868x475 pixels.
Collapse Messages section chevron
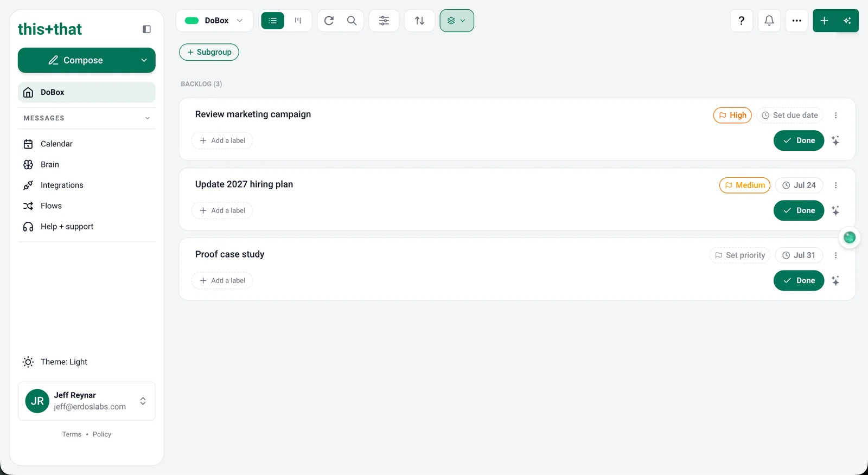(x=148, y=118)
